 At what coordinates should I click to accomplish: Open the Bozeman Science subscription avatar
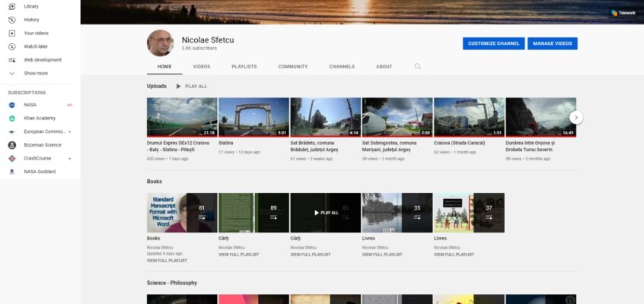click(12, 145)
